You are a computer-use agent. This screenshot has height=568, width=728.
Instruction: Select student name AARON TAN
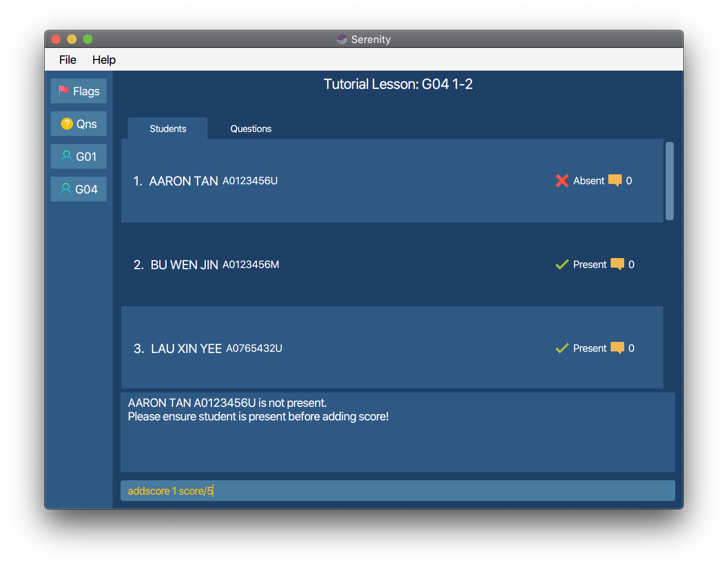(183, 181)
